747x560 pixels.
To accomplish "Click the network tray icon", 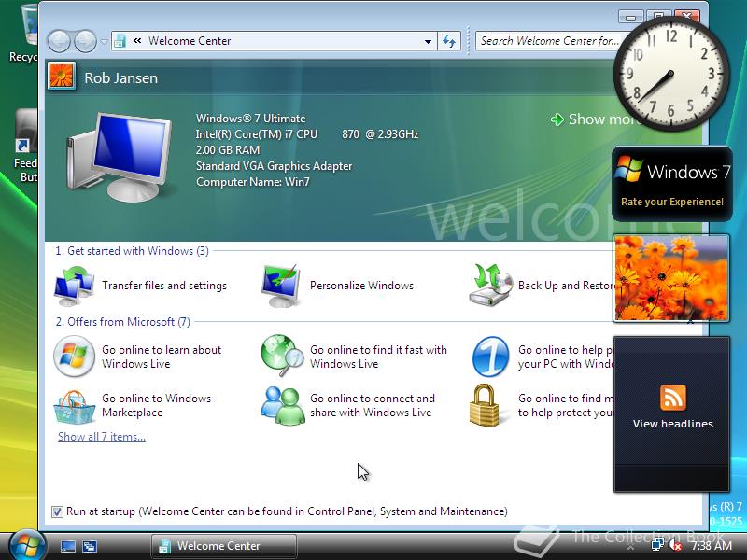I will point(658,544).
